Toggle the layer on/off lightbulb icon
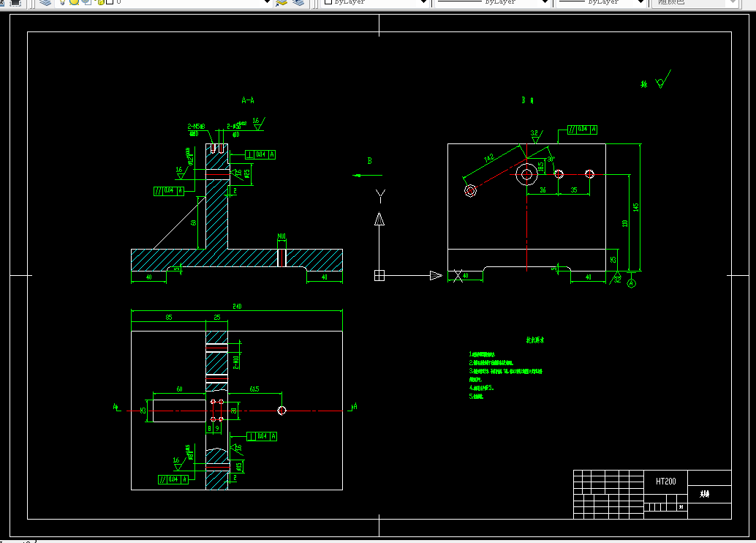Viewport: 756px width, 543px height. tap(62, 2)
